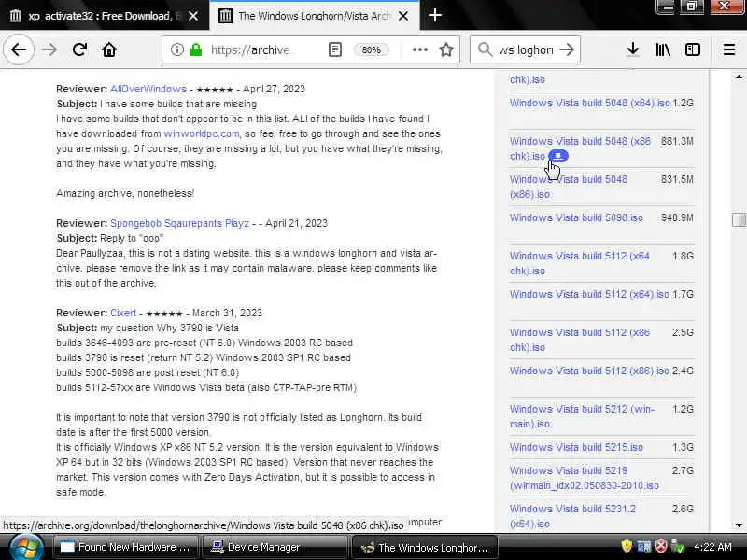Show site information icon in address bar

pyautogui.click(x=177, y=49)
